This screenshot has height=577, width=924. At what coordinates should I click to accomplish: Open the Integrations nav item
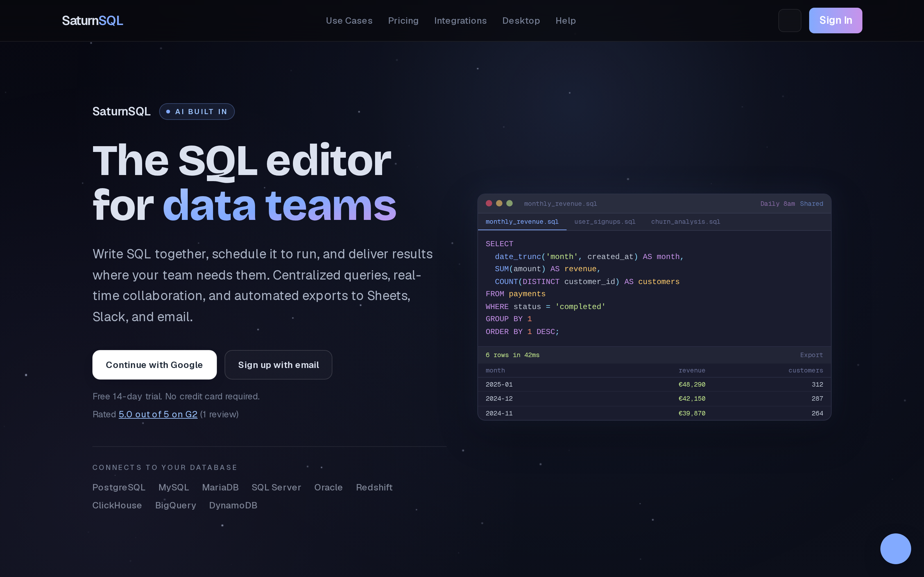[x=460, y=21]
